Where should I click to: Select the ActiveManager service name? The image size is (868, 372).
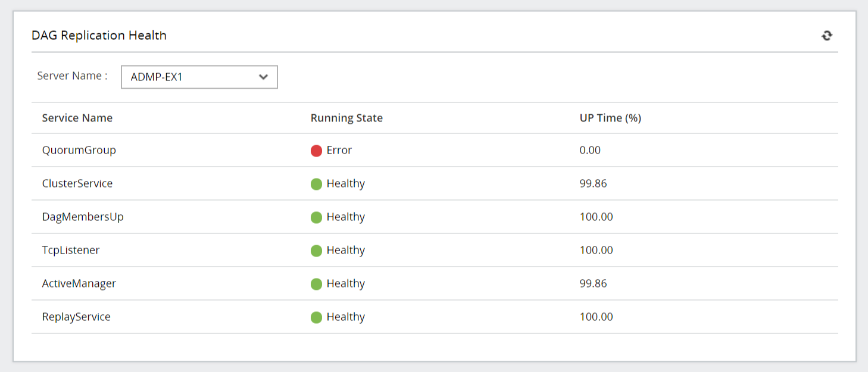[x=79, y=283]
